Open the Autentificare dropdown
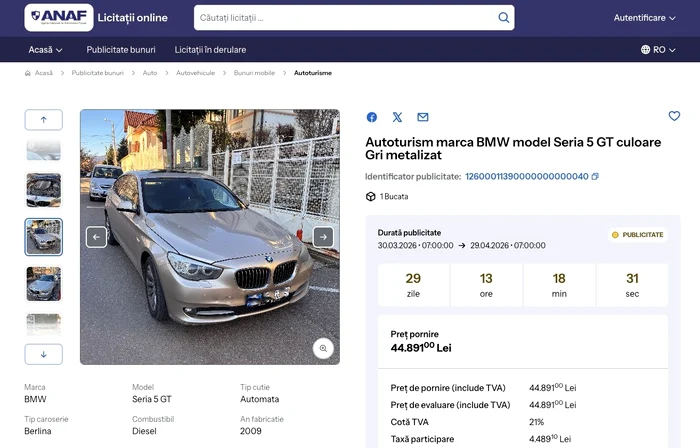Screen dimensions: 700x448 [x=644, y=18]
